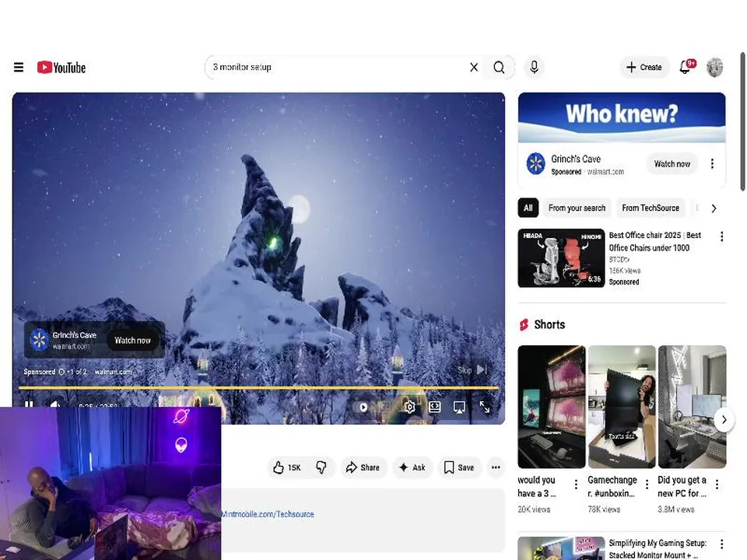Open more options for Best Office chair video
The image size is (747, 560).
coord(722,236)
